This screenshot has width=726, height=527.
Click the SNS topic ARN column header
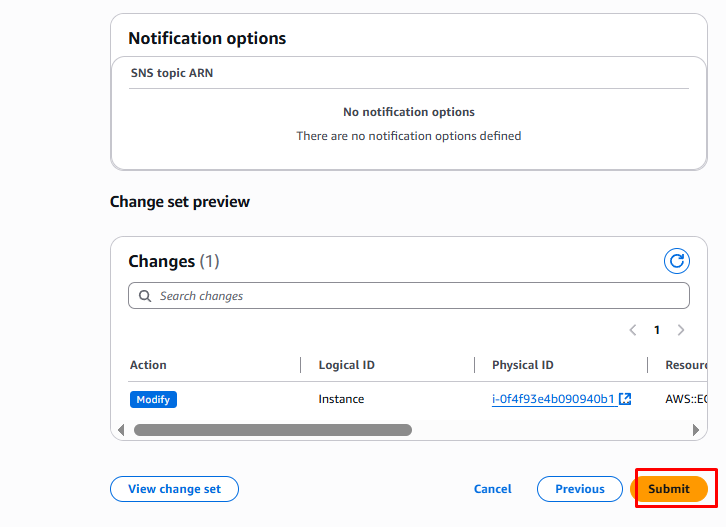tap(172, 73)
